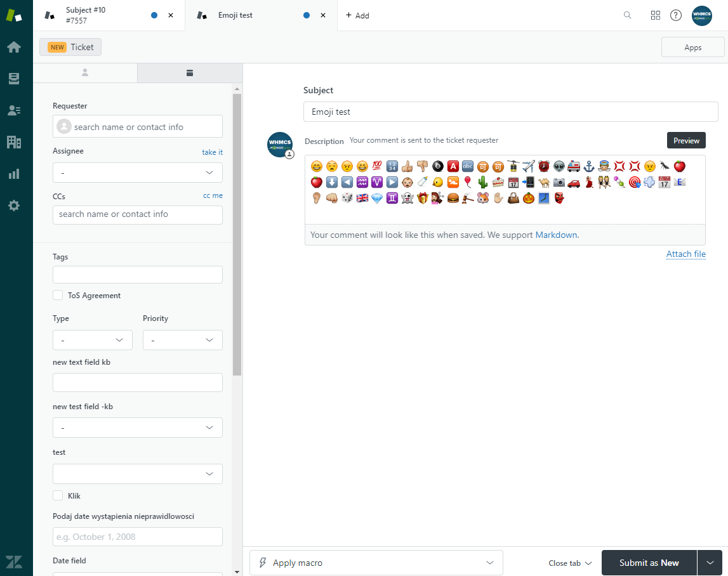Switch to the user panel tab

pyautogui.click(x=85, y=73)
